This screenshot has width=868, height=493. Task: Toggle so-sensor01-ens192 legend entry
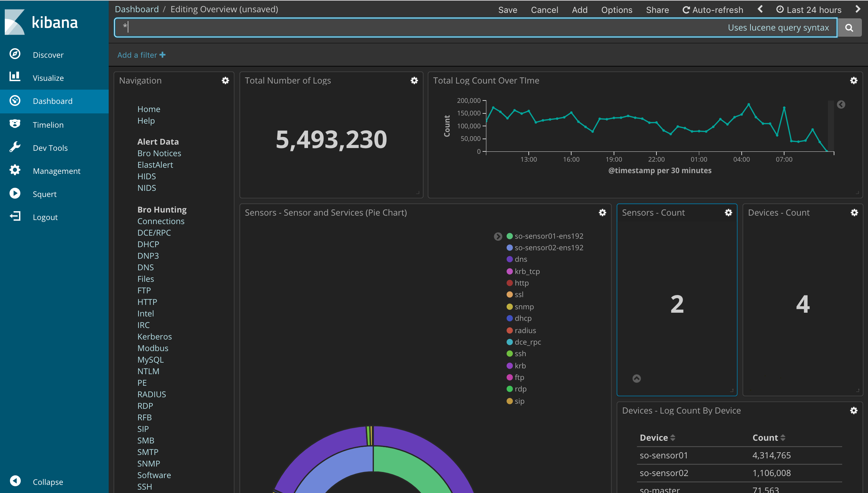(545, 236)
